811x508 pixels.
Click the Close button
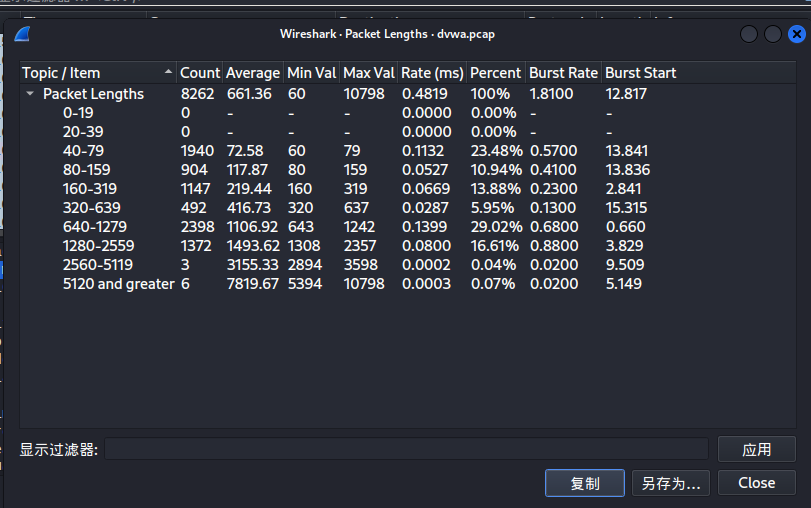[757, 483]
